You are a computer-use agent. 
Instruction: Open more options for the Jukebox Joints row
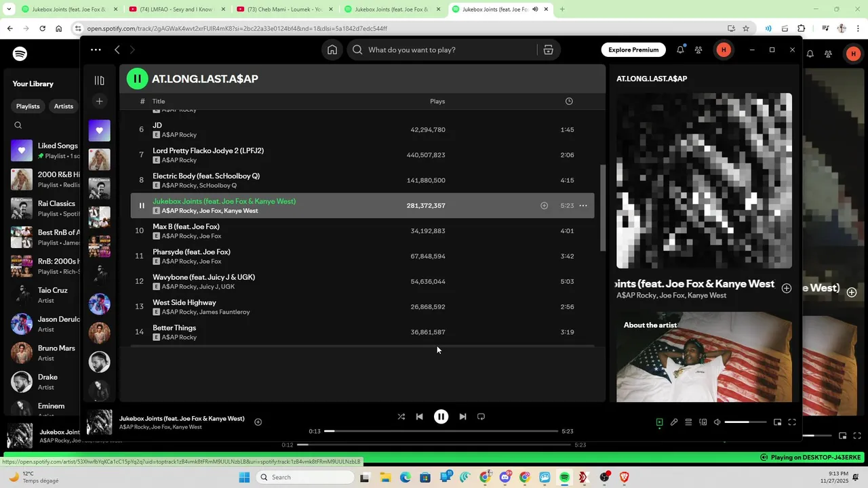tap(583, 205)
